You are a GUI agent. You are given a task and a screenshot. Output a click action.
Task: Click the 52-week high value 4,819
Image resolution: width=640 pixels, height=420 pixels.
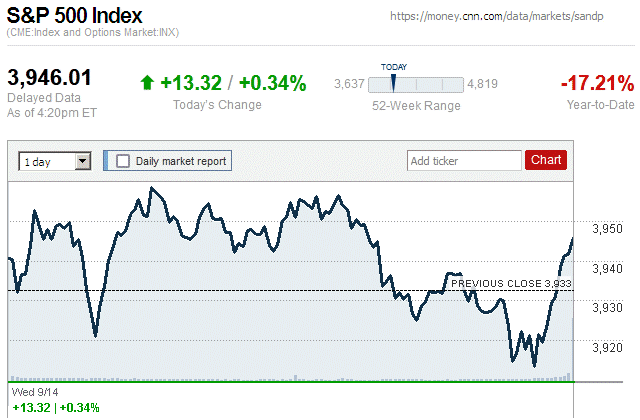click(483, 83)
